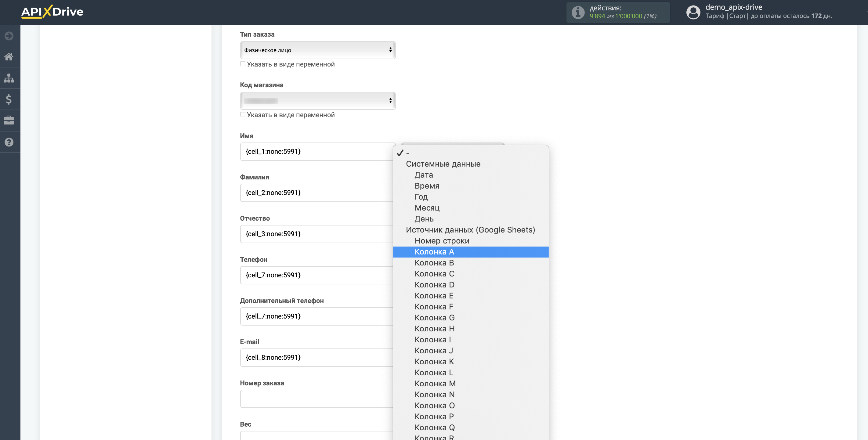Image resolution: width=868 pixels, height=440 pixels.
Task: Open demo_apix-drive account name
Action: point(733,7)
